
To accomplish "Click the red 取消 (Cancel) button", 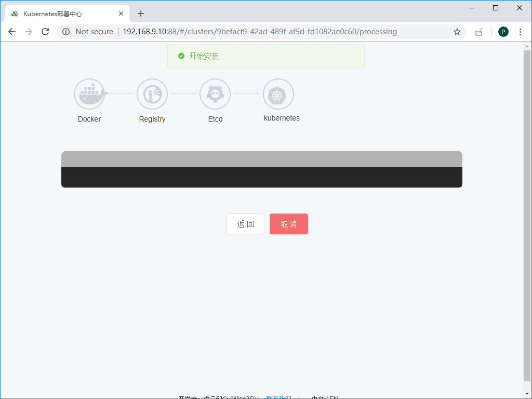I will pyautogui.click(x=289, y=224).
